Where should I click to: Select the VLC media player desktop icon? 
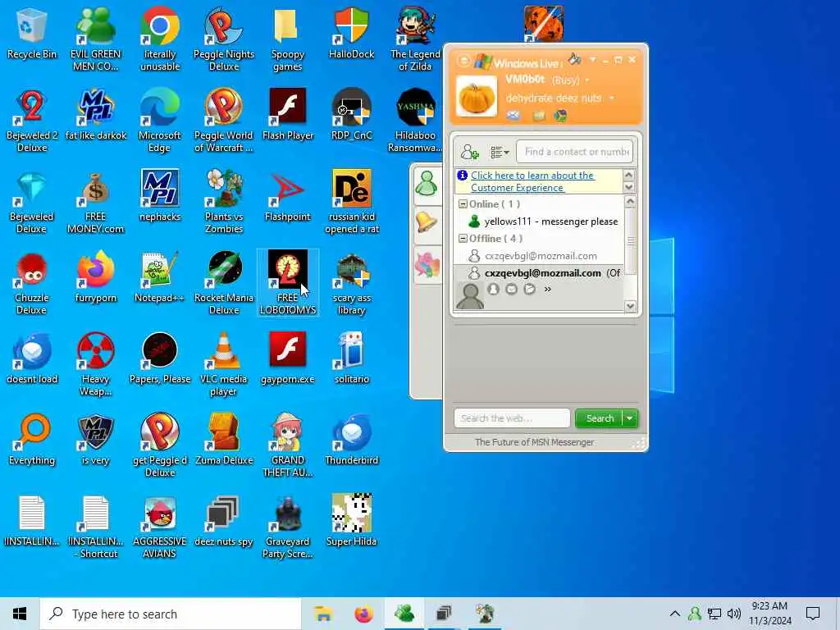(x=224, y=364)
